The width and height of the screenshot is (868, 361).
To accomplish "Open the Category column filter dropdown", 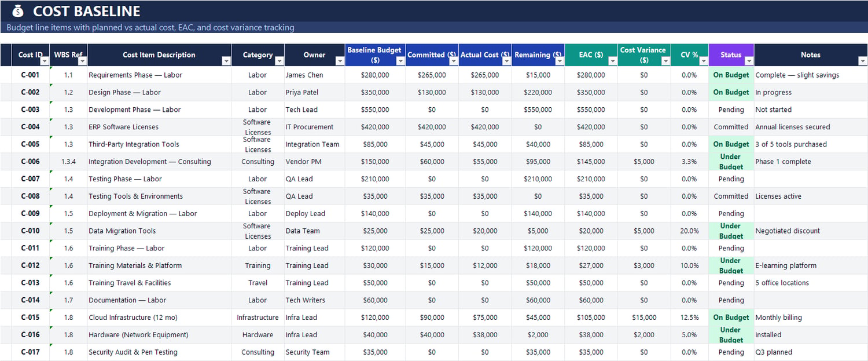I will [x=279, y=61].
